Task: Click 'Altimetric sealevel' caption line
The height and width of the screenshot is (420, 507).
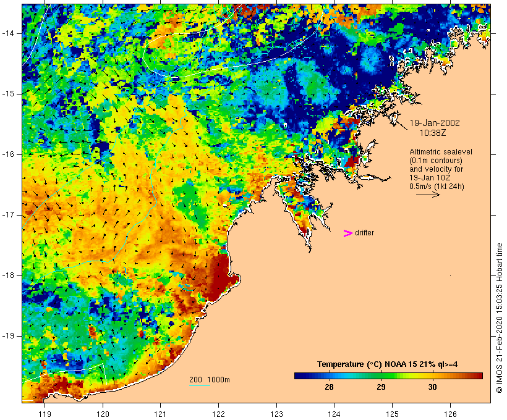Action: point(441,152)
